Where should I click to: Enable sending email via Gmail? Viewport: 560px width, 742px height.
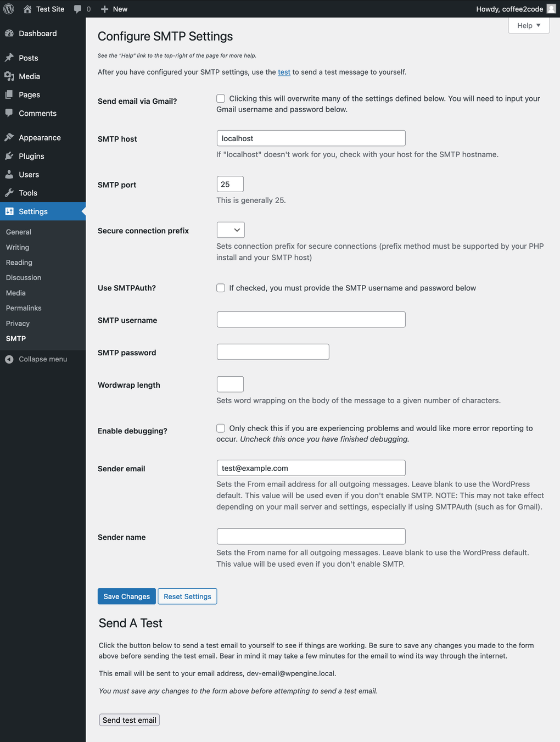220,98
